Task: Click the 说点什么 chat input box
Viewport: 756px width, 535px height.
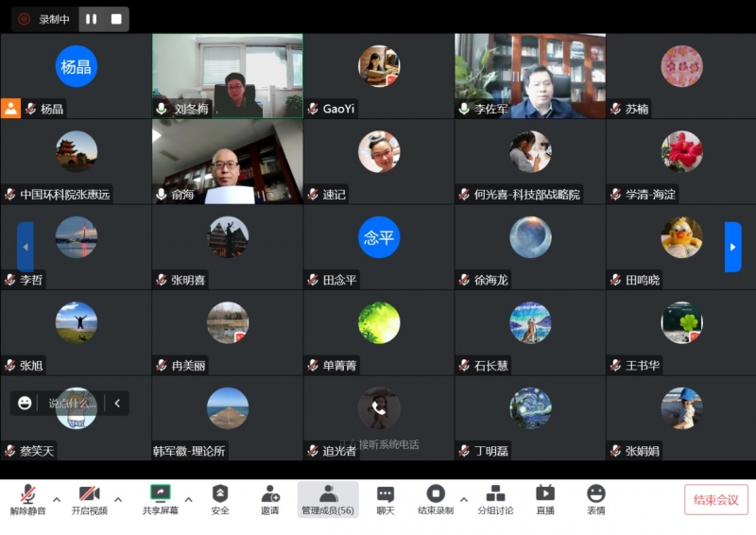Action: (x=72, y=403)
